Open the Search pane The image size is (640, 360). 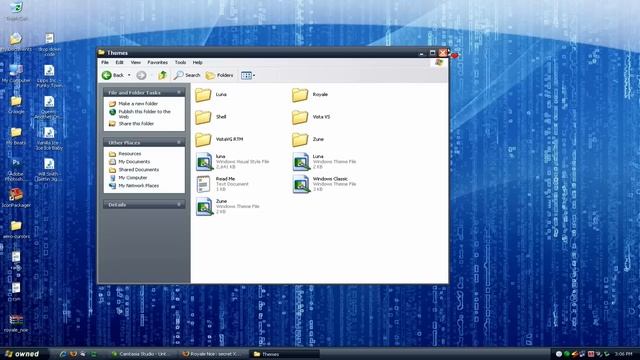tap(187, 75)
